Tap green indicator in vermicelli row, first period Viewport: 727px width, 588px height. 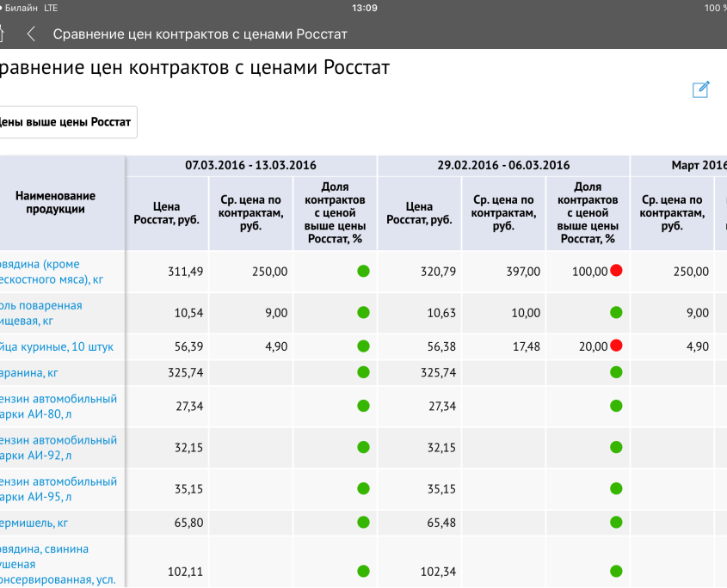pyautogui.click(x=363, y=522)
